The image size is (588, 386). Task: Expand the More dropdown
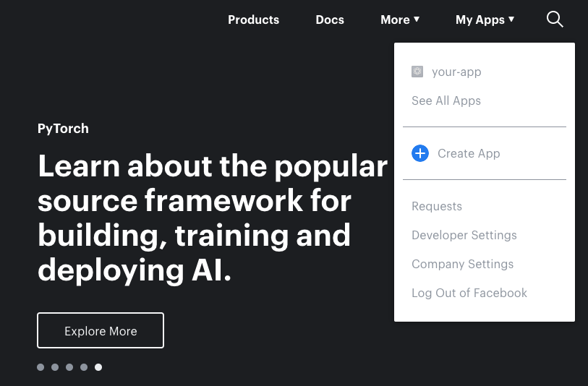pyautogui.click(x=400, y=20)
